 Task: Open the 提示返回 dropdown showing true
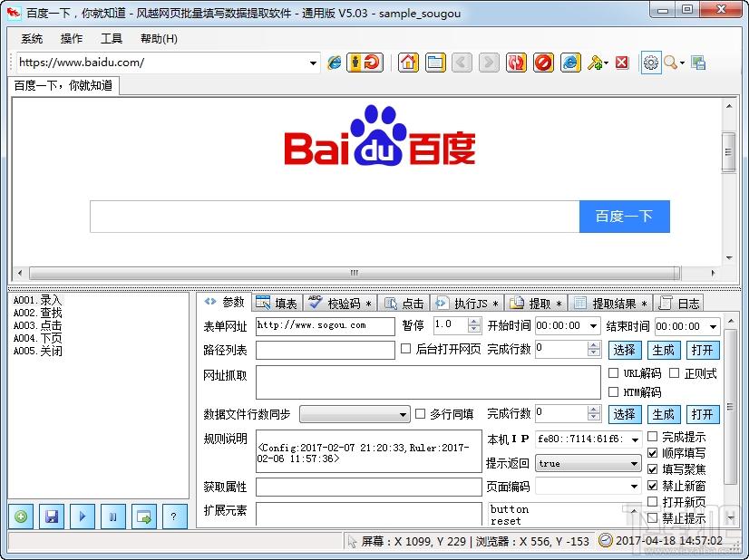click(x=634, y=463)
